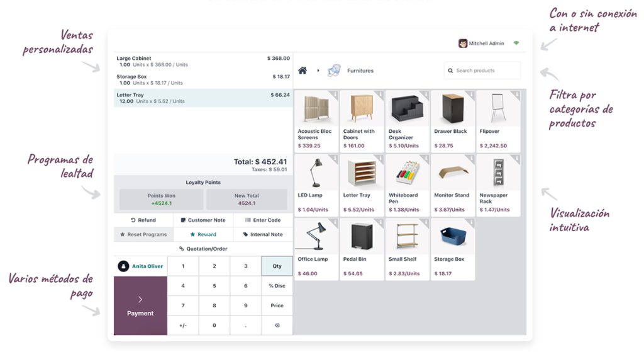Switch numpad to Price mode

tap(277, 305)
